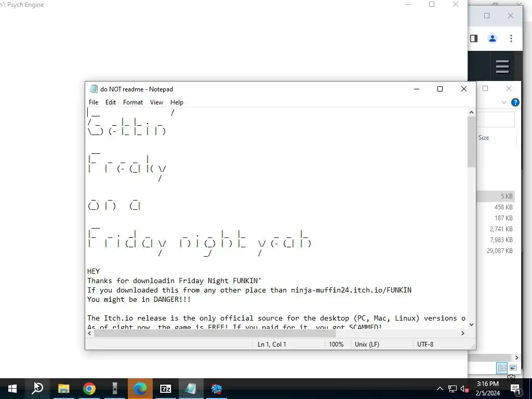The image size is (532, 399).
Task: Click the File Explorer search box
Action: click(495, 119)
